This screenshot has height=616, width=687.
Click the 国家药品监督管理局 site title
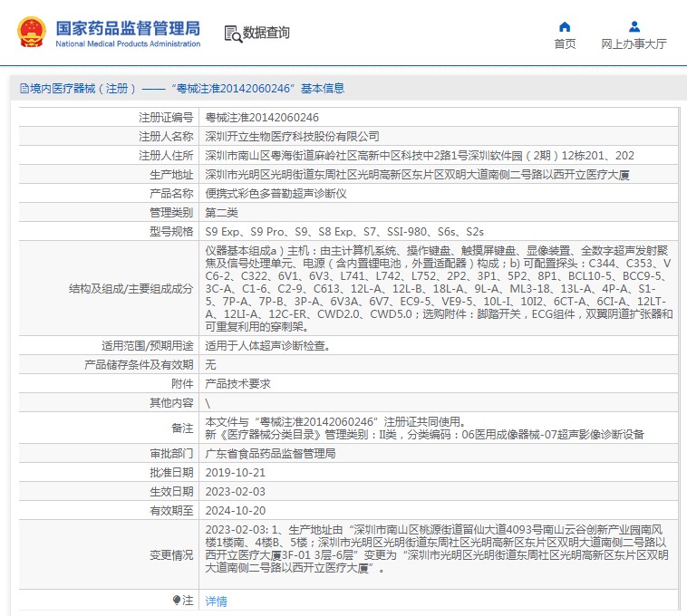pyautogui.click(x=128, y=26)
